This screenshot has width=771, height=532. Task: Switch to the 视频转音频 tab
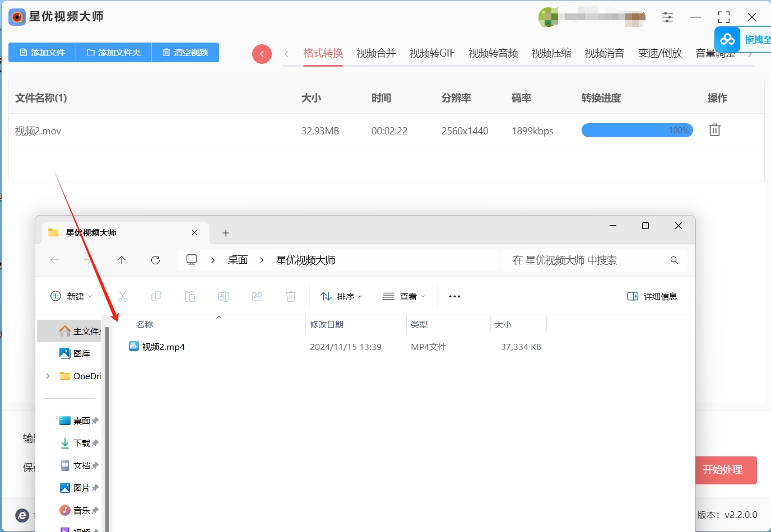[x=493, y=53]
